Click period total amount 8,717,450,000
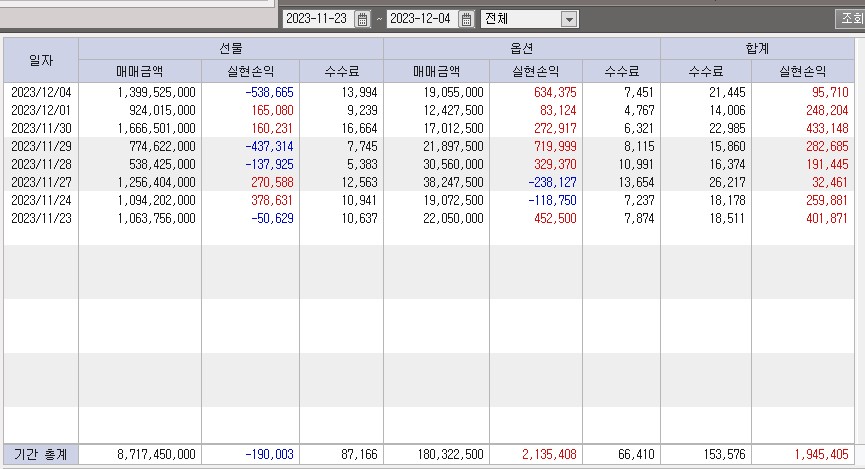Image resolution: width=865 pixels, height=469 pixels. [156, 455]
